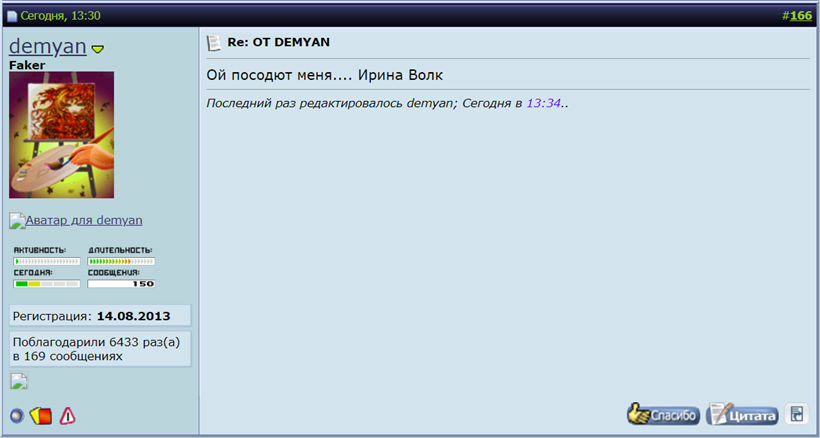
Task: Click the broken image under thanks count
Action: click(x=18, y=380)
